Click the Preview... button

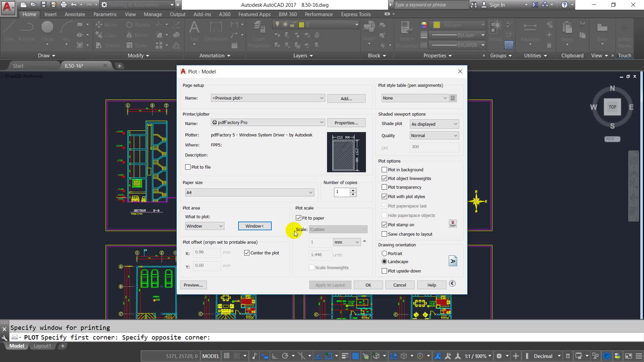click(x=193, y=285)
